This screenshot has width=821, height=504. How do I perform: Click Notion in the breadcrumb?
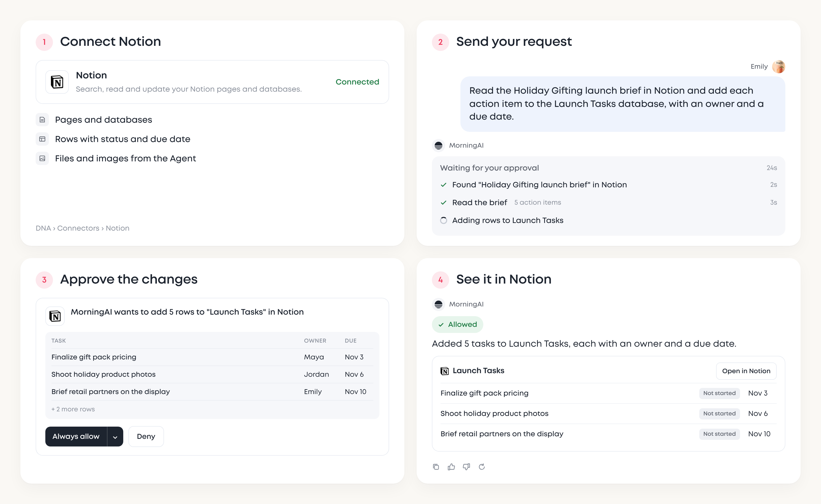click(118, 228)
